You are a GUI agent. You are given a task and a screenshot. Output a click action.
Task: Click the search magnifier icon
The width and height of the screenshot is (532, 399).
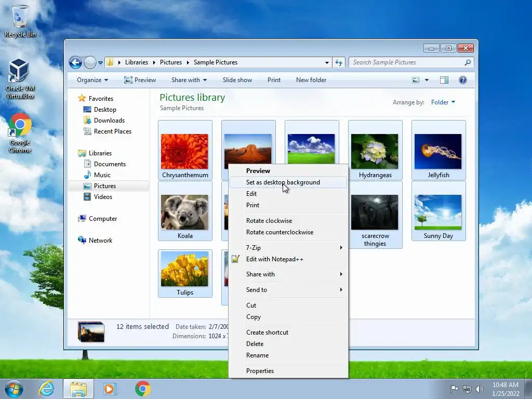tap(468, 62)
